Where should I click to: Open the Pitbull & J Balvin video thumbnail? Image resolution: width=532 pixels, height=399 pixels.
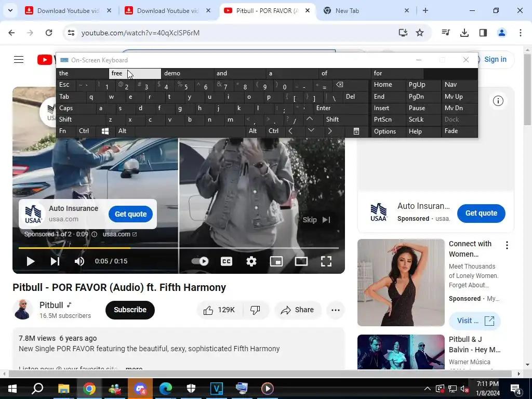tap(401, 352)
